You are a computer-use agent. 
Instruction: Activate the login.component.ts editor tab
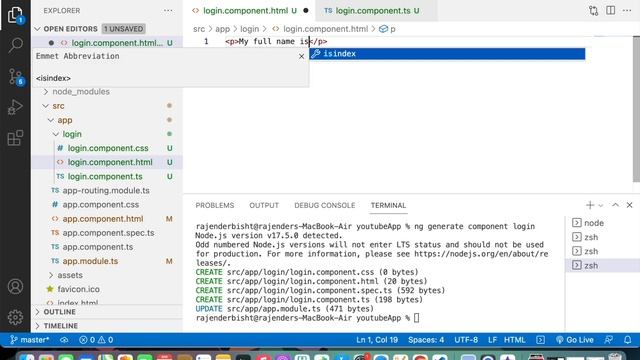376,11
